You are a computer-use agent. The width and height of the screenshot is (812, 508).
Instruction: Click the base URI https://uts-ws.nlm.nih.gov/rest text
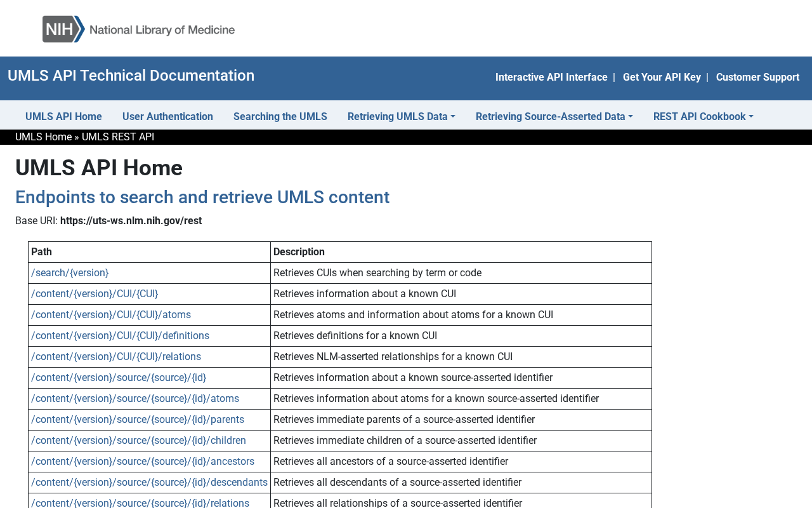tap(131, 221)
